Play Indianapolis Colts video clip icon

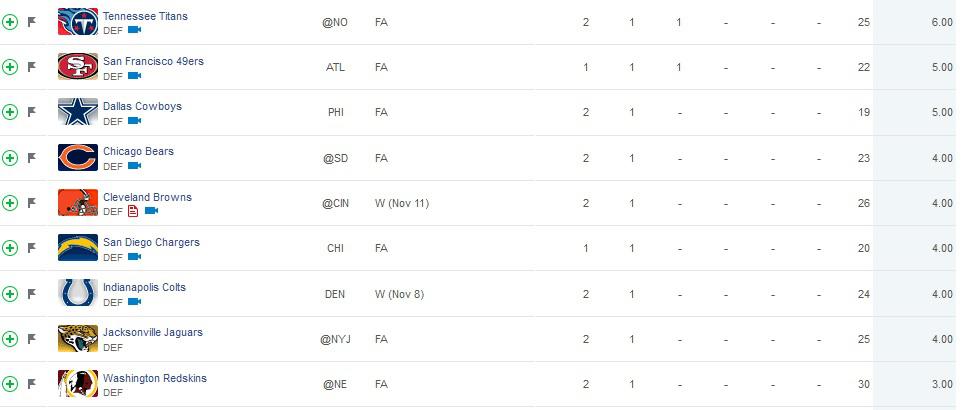(x=135, y=301)
